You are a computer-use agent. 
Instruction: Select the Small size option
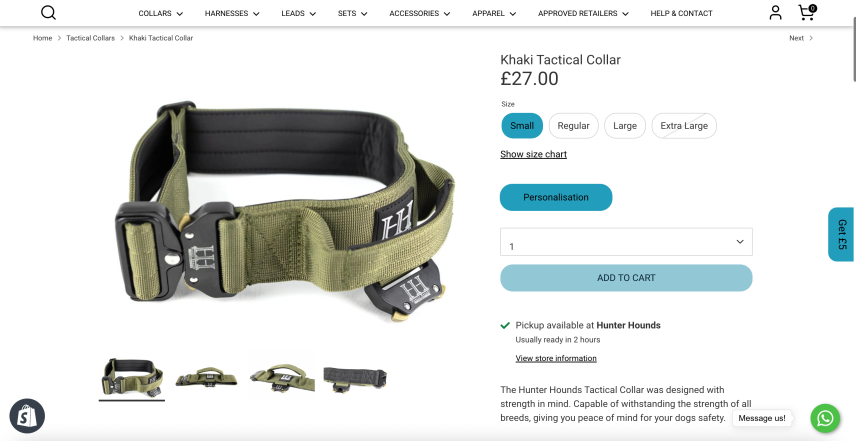click(522, 126)
